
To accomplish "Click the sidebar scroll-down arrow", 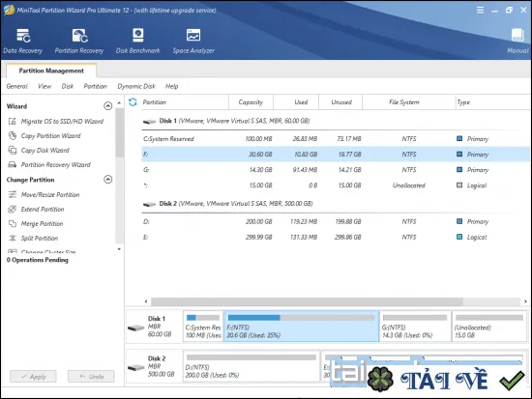I will click(x=119, y=249).
